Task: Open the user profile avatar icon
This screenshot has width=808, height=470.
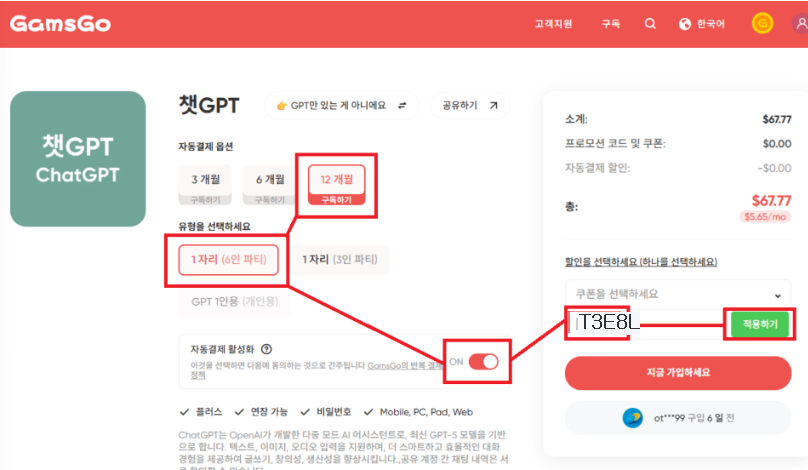Action: tap(800, 24)
